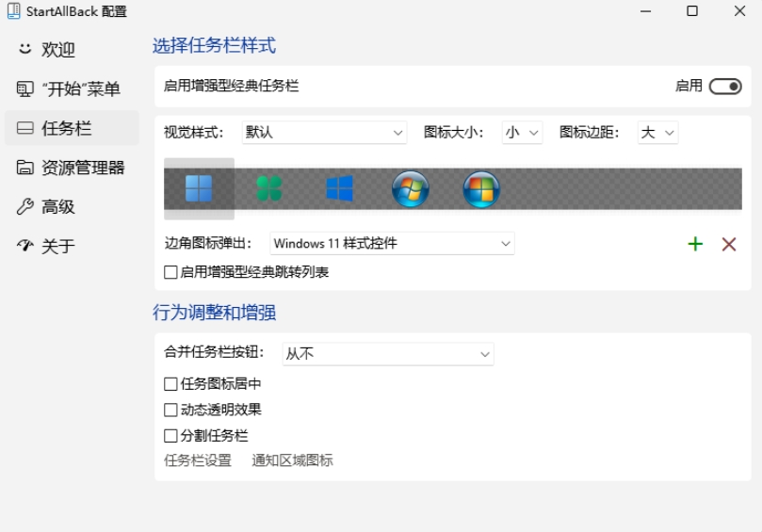Viewport: 762px width, 532px height.
Task: Check the 任务图标居中 option
Action: (x=170, y=384)
